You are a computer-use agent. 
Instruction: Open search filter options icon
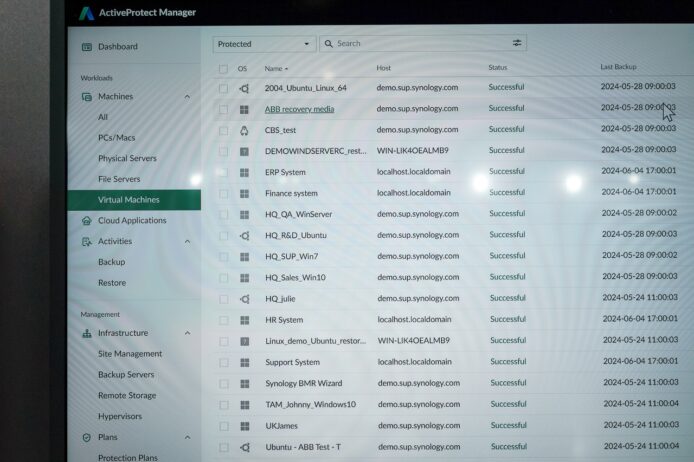[x=517, y=44]
